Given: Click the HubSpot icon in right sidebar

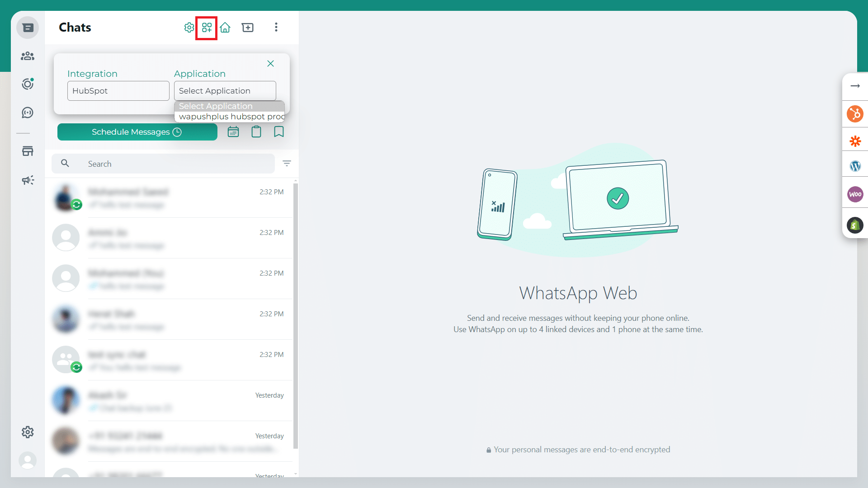Looking at the screenshot, I should point(855,113).
